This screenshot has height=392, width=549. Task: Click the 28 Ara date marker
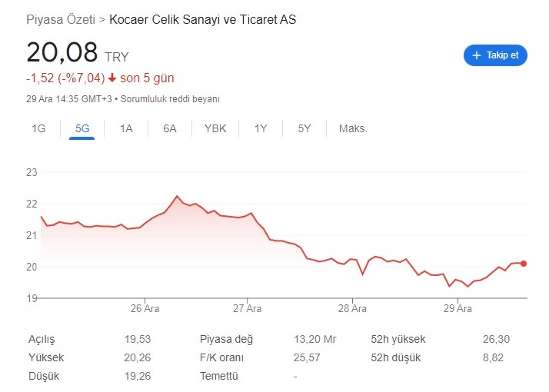click(x=352, y=308)
